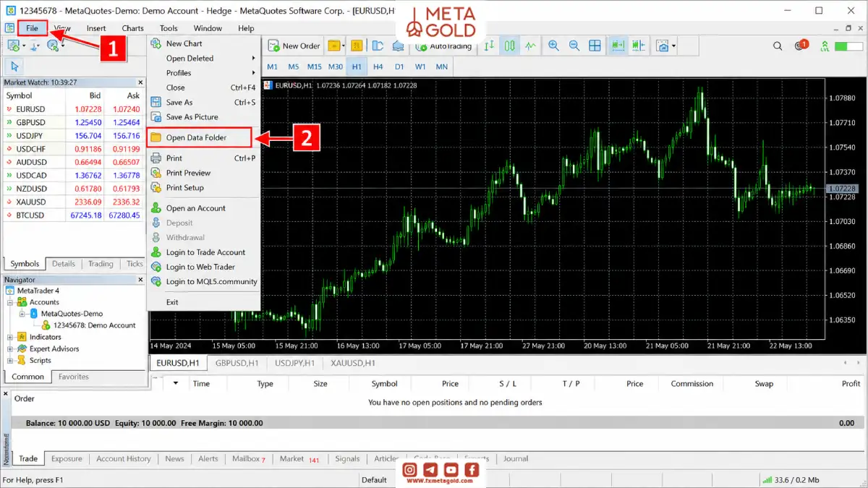
Task: Click the New Order toolbar button
Action: (294, 46)
